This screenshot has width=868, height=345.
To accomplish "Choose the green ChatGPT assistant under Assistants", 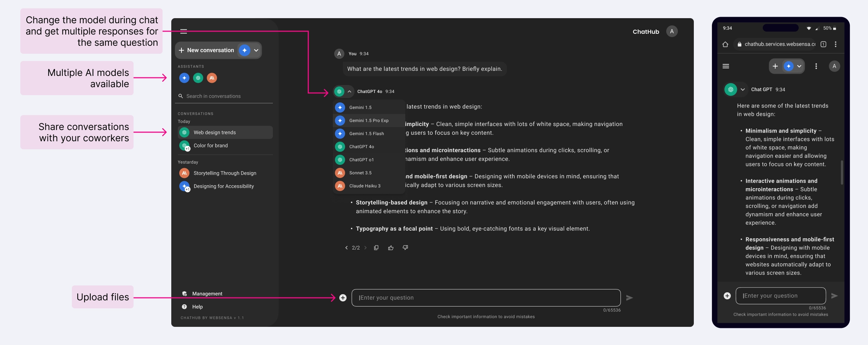I will pyautogui.click(x=198, y=78).
